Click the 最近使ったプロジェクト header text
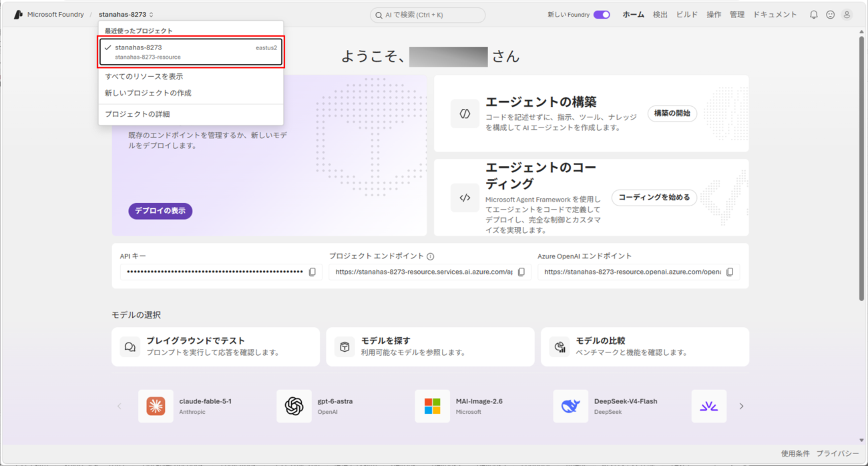Screen dimensions: 868x466 point(138,31)
